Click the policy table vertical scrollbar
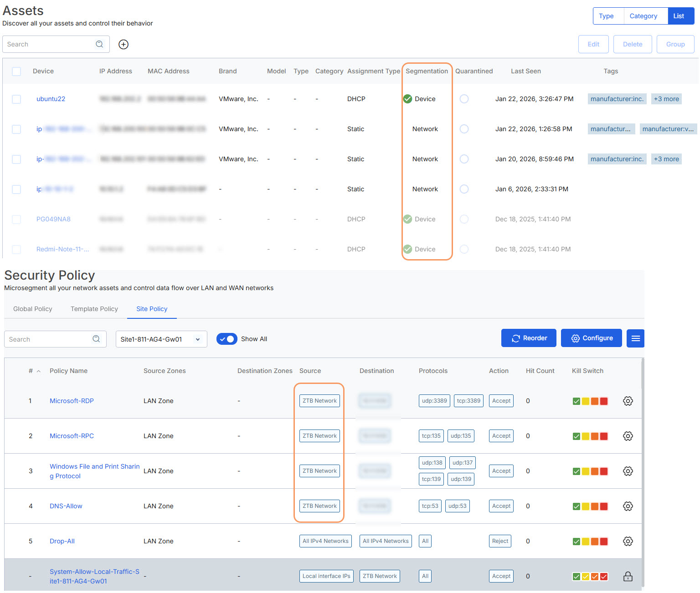This screenshot has height=593, width=700. point(643,472)
